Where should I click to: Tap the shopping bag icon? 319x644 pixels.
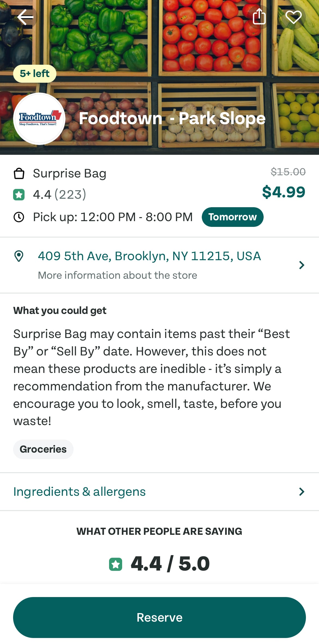19,173
